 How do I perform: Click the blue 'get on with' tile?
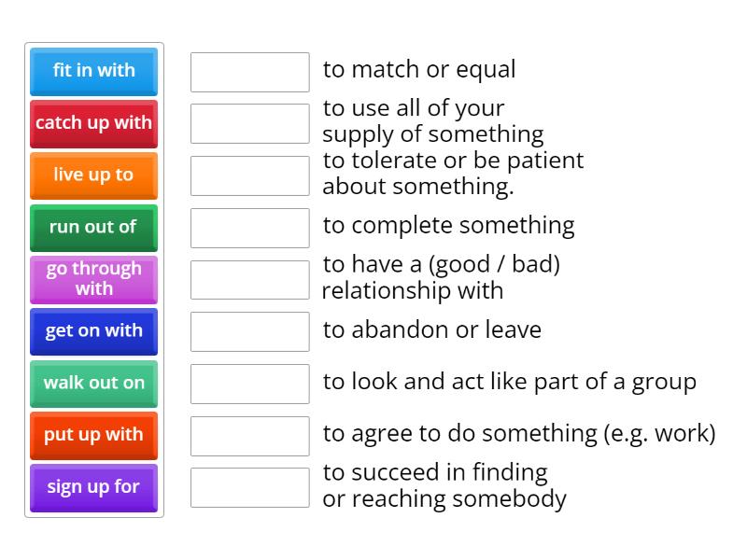point(93,331)
